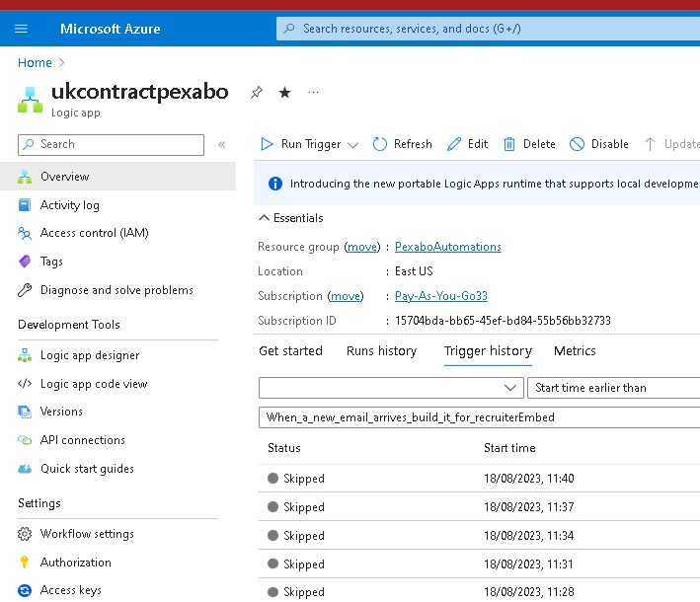Viewport: 700px width, 602px height.
Task: Select the Skipped row at 11:34
Action: click(x=480, y=536)
